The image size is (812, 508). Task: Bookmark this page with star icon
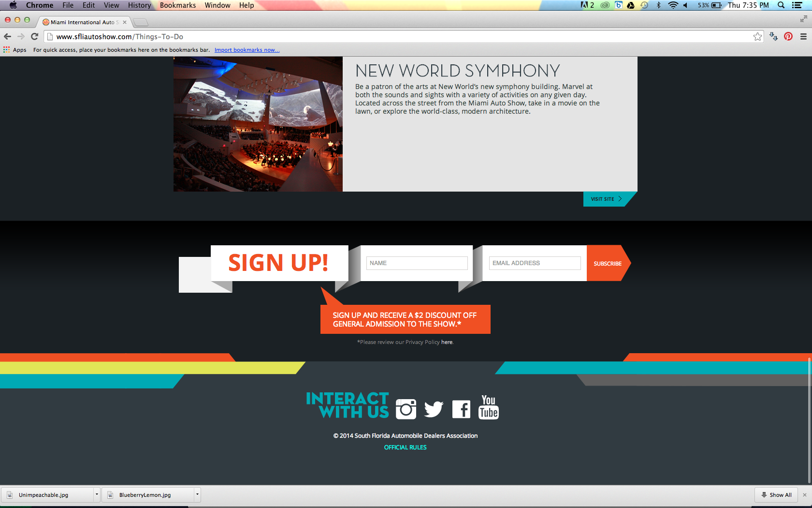[x=757, y=37]
